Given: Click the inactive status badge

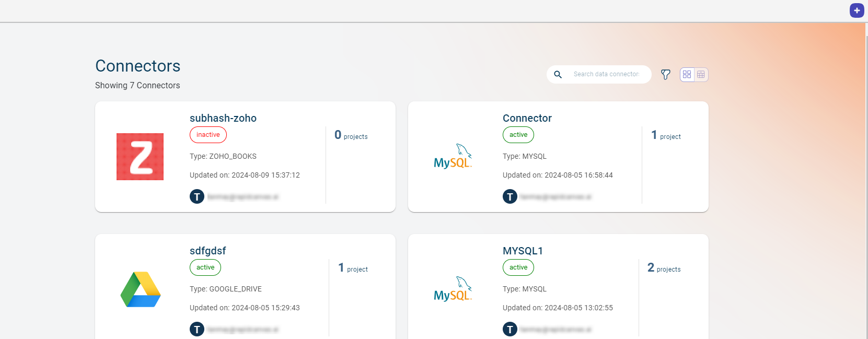Looking at the screenshot, I should 208,135.
